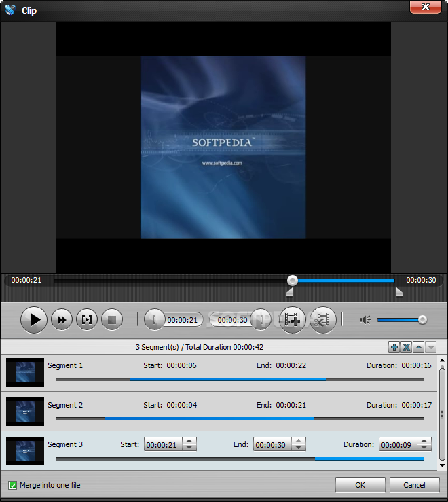
Task: Click segment list scrollbar down arrow
Action: pyautogui.click(x=442, y=465)
